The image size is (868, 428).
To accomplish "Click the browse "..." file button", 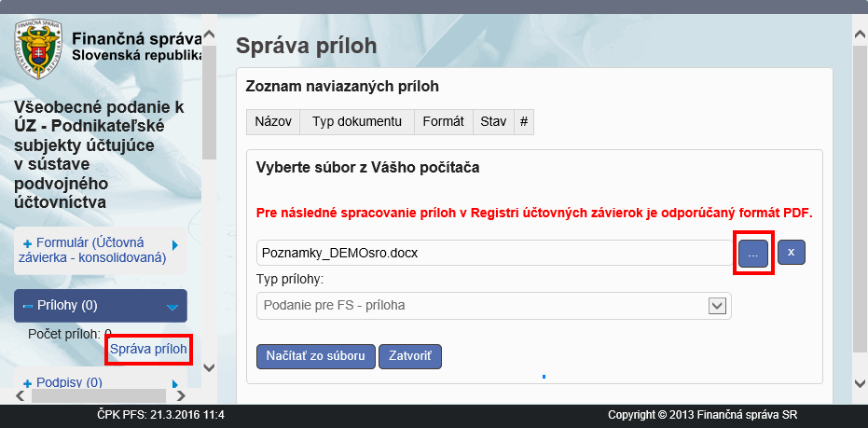I will [x=752, y=253].
